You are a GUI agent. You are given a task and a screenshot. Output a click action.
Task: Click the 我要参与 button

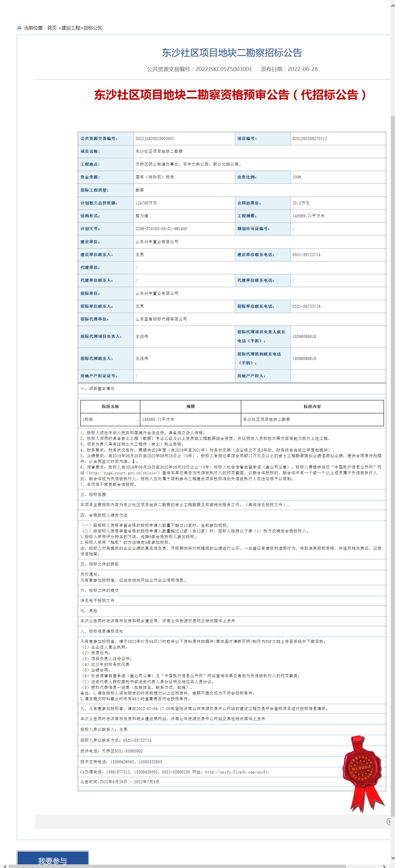[53, 858]
